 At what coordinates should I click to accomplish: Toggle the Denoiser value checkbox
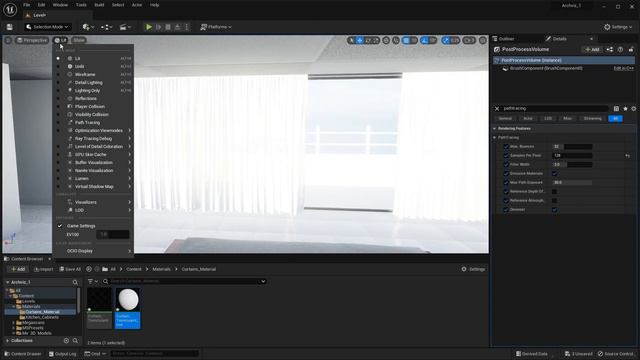point(555,210)
